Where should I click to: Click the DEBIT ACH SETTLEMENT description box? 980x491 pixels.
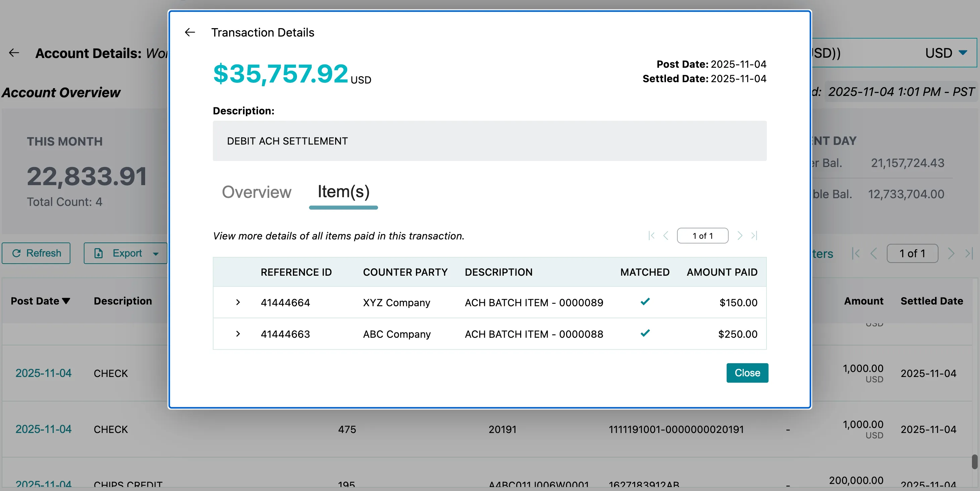(x=489, y=141)
